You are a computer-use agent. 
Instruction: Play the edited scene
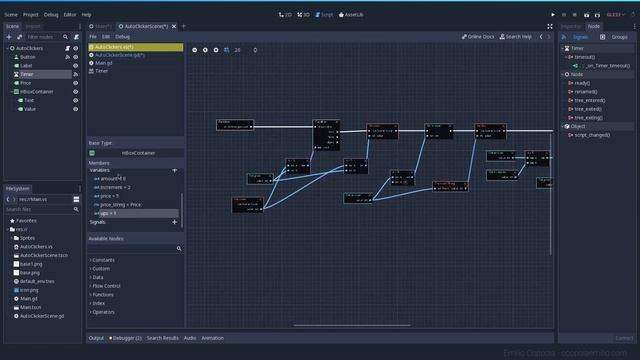coord(587,15)
